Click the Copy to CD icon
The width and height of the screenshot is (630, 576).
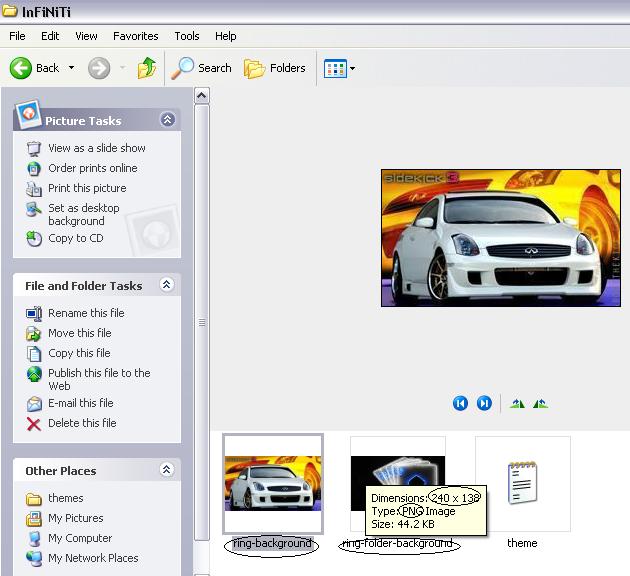coord(34,239)
